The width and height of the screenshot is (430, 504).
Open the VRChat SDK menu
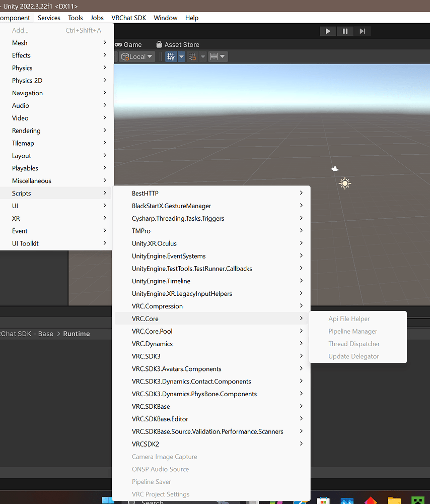[128, 18]
